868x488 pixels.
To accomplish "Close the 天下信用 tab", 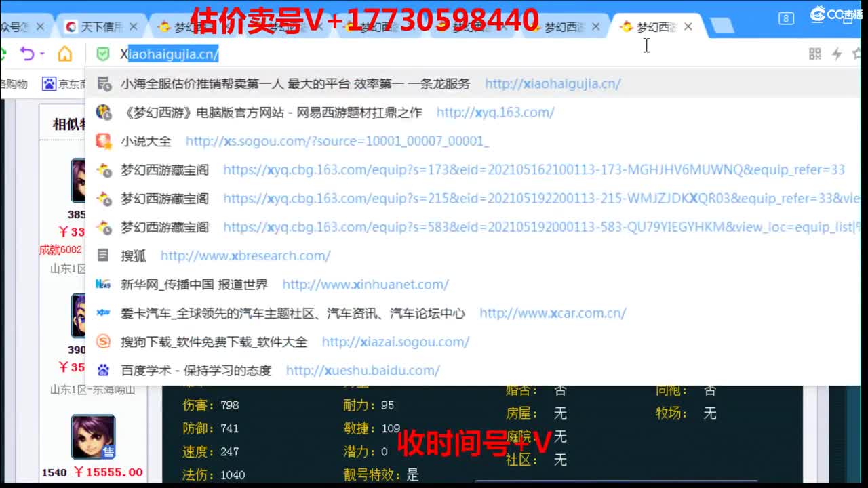I will (134, 27).
